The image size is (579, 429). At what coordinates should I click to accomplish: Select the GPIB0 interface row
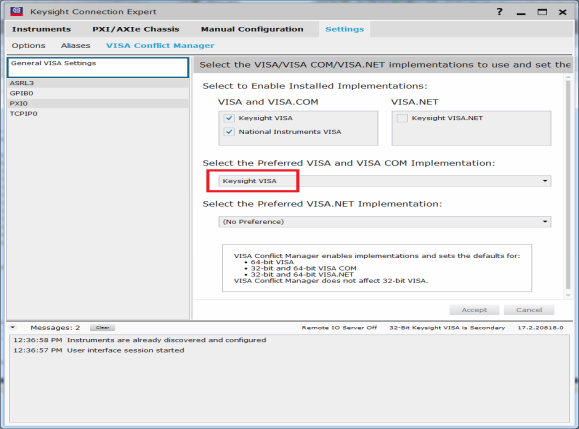(98, 93)
